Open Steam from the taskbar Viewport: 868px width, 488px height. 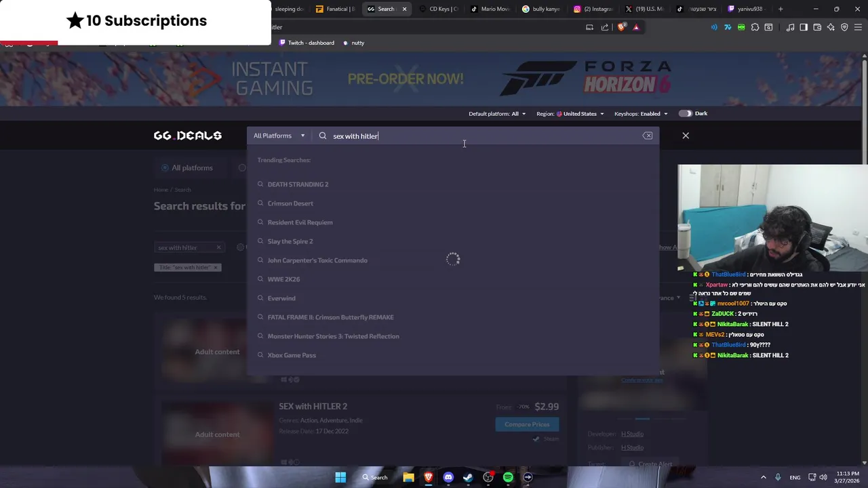468,477
